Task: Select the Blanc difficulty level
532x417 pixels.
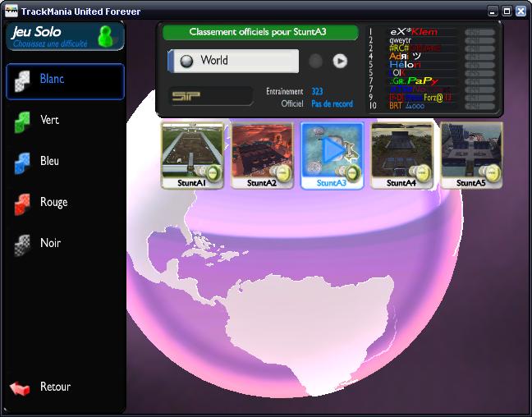Action: [x=65, y=80]
